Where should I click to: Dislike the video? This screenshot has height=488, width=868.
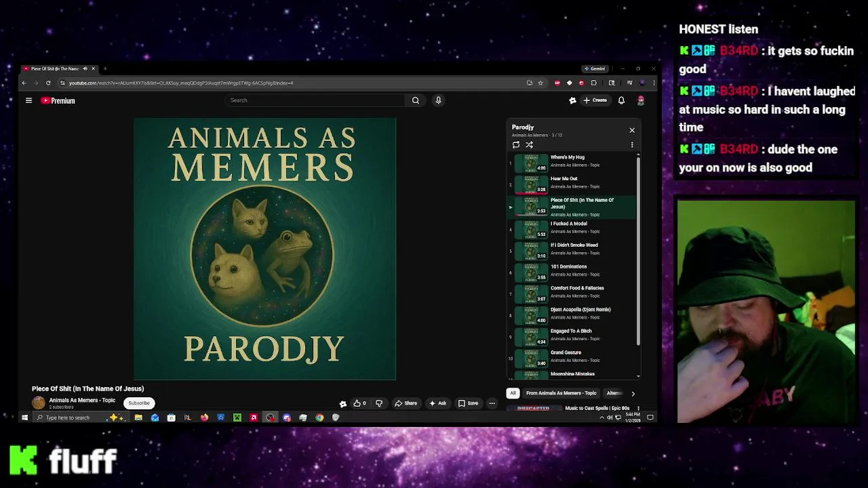(379, 403)
